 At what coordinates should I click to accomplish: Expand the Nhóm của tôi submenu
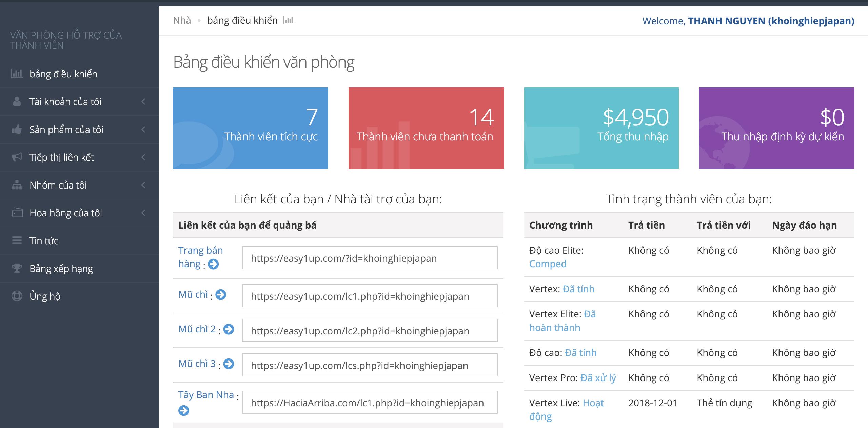pyautogui.click(x=144, y=185)
